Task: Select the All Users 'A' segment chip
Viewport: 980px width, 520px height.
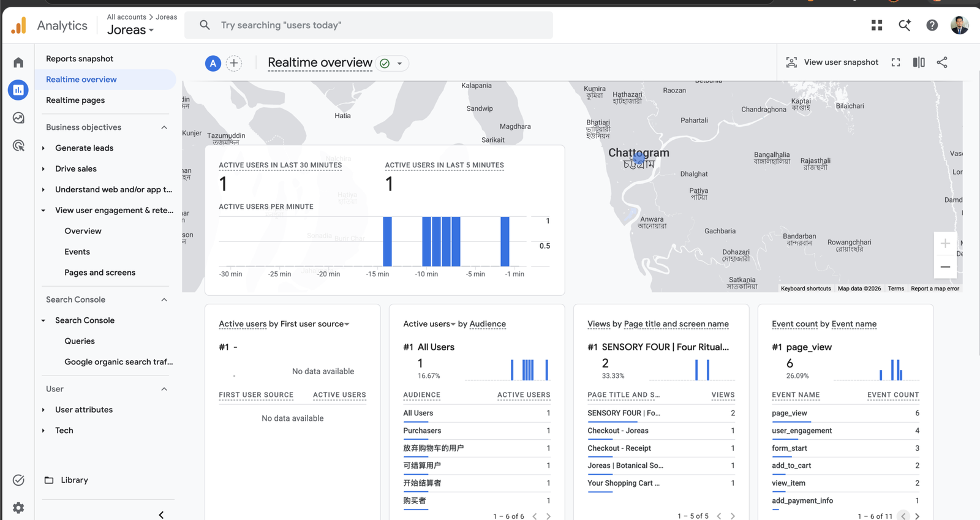Action: [x=213, y=63]
